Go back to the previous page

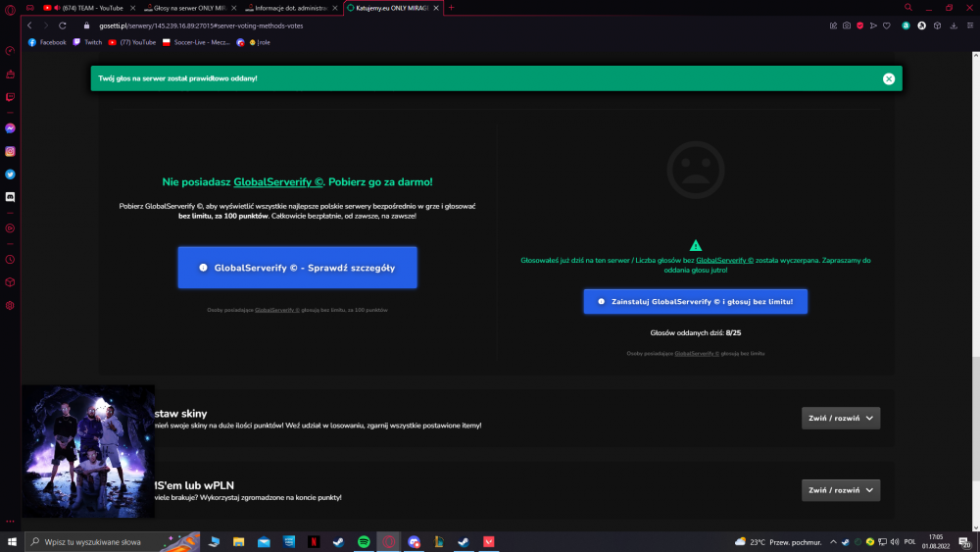click(x=29, y=25)
